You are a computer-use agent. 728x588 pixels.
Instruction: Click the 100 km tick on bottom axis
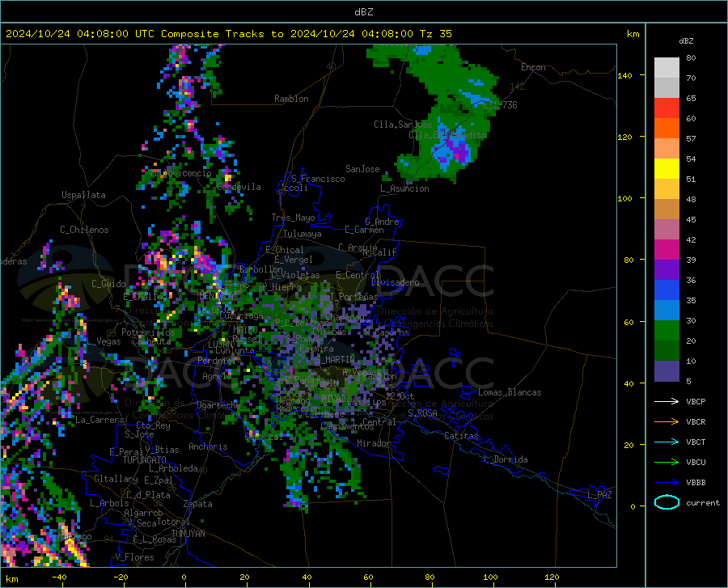(490, 577)
